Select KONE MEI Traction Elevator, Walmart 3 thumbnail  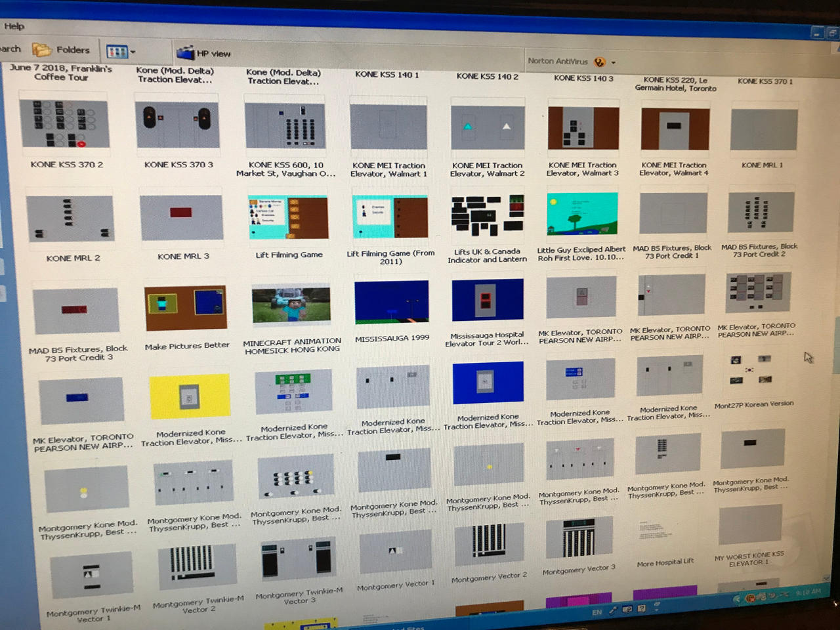[x=583, y=129]
